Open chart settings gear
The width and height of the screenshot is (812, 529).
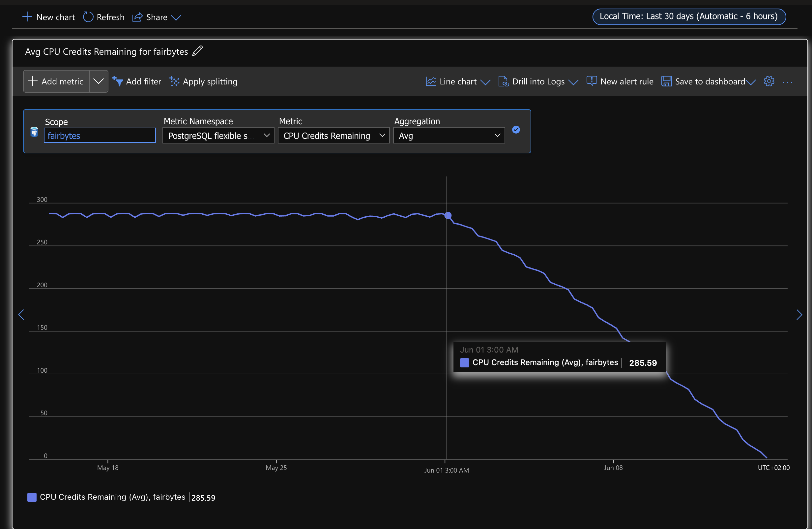click(x=769, y=81)
